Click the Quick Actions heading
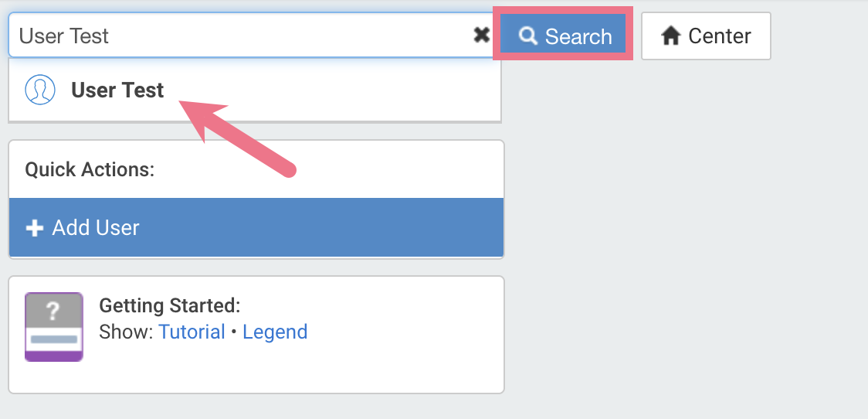Image resolution: width=868 pixels, height=419 pixels. (x=90, y=169)
